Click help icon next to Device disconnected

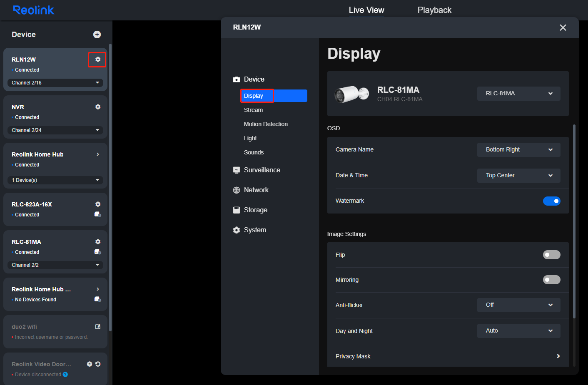click(65, 375)
